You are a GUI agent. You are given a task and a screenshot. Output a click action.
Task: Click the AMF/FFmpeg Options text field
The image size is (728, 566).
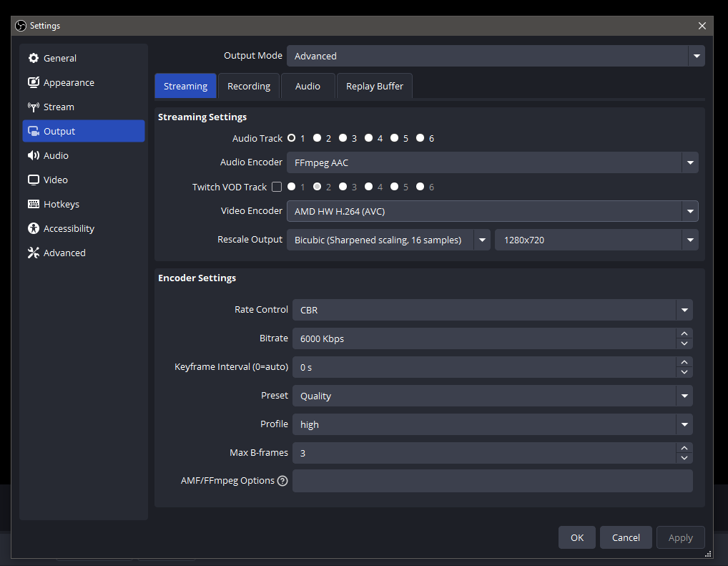tap(493, 481)
